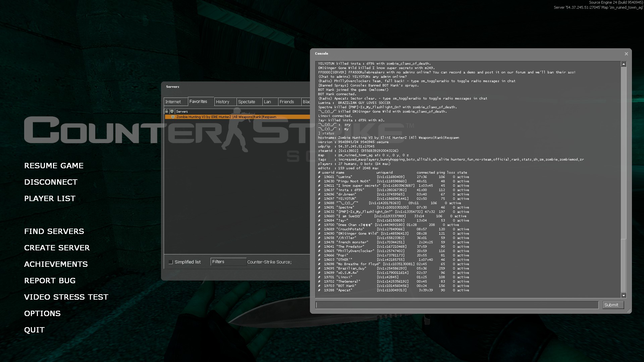Click the console resize grip corner
Viewport: 644px width, 362px height.
629,311
